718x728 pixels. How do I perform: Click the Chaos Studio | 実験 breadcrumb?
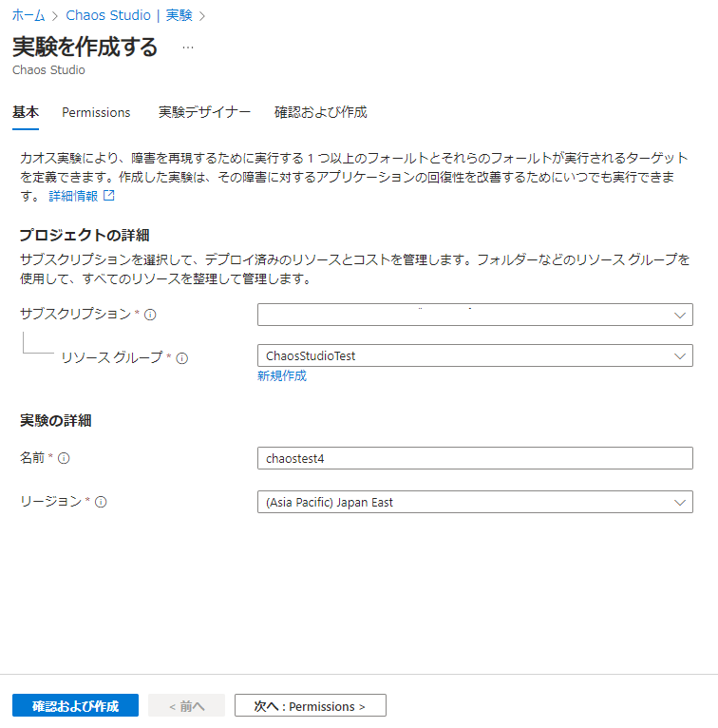coord(129,15)
